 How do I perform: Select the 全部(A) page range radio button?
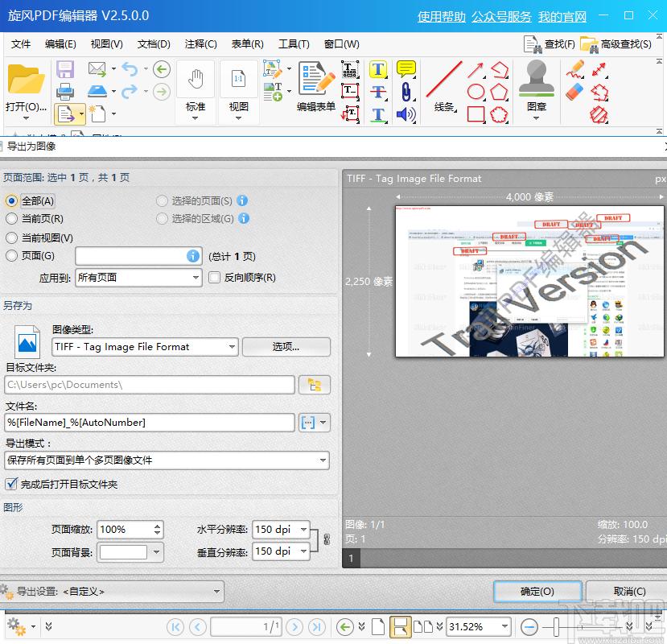coord(11,200)
